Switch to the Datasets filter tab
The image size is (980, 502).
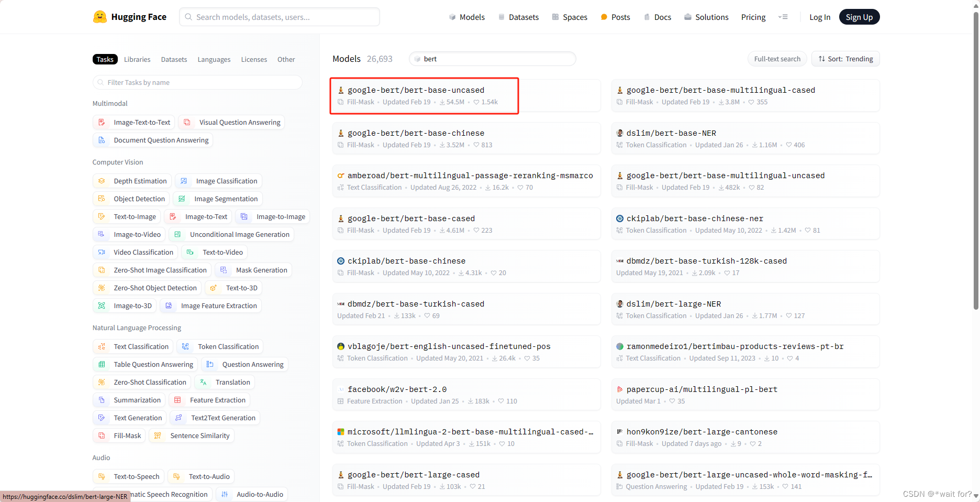point(174,59)
